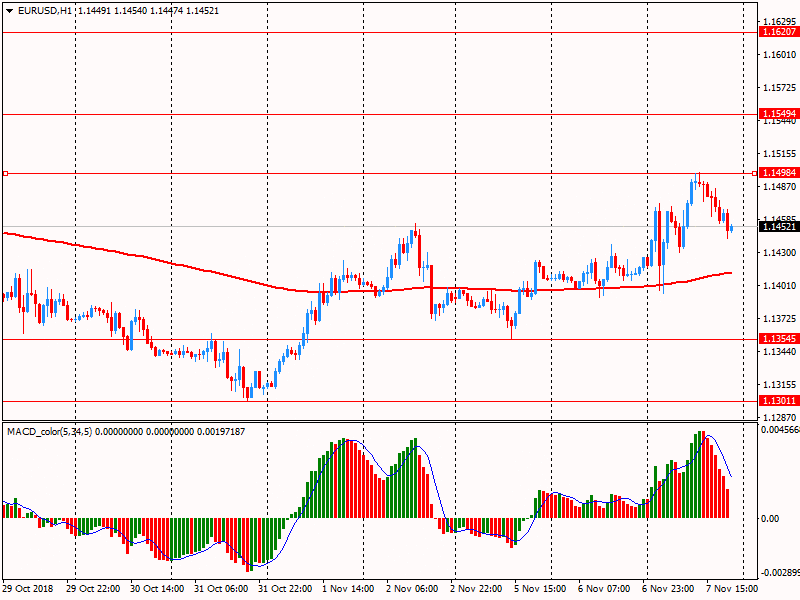Click the 1.15494 red price label

click(x=778, y=114)
